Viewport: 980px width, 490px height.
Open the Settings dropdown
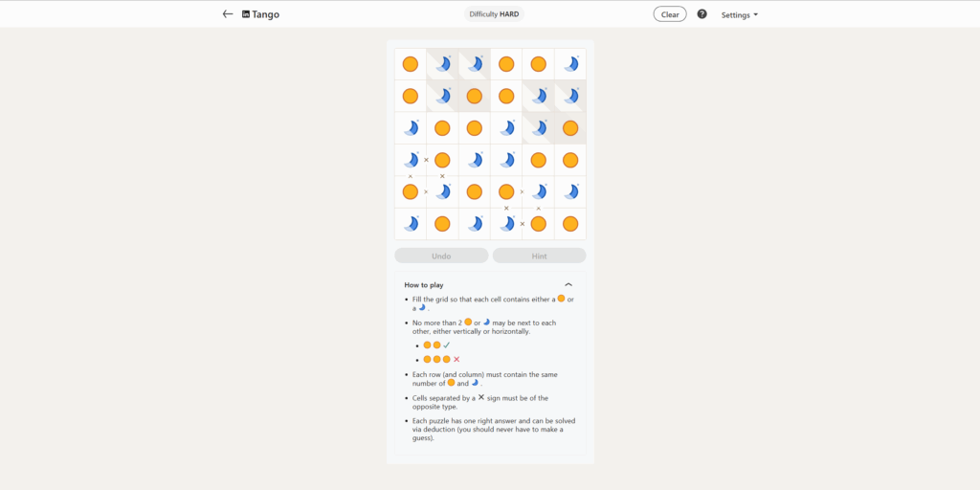coord(739,14)
